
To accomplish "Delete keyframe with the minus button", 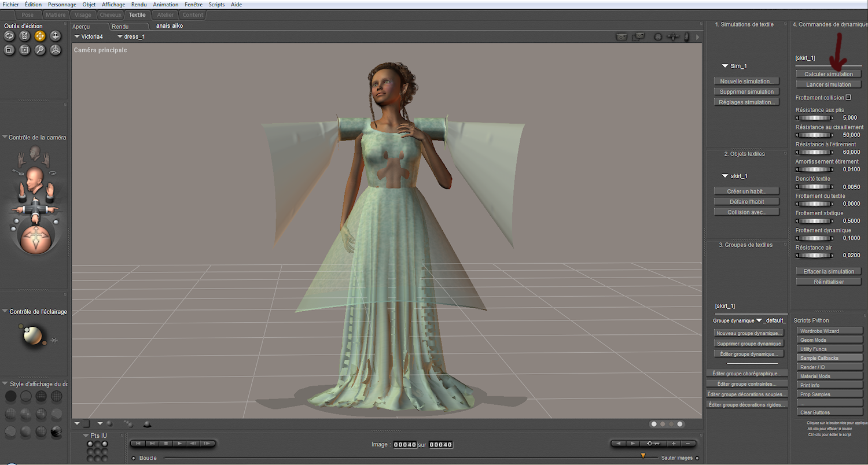I will point(688,444).
